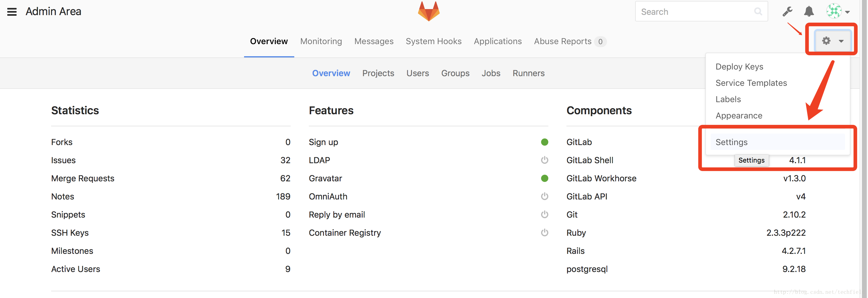868x298 pixels.
Task: Open the Users sub-tab
Action: click(x=417, y=73)
